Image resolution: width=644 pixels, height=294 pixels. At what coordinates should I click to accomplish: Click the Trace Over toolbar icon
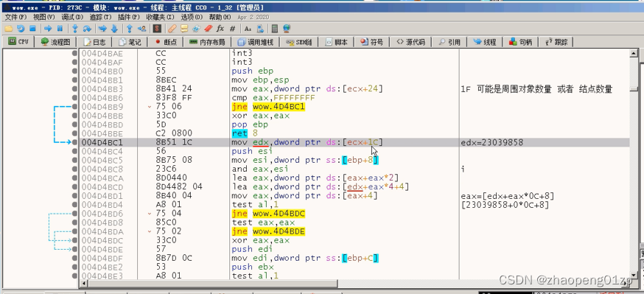click(114, 28)
